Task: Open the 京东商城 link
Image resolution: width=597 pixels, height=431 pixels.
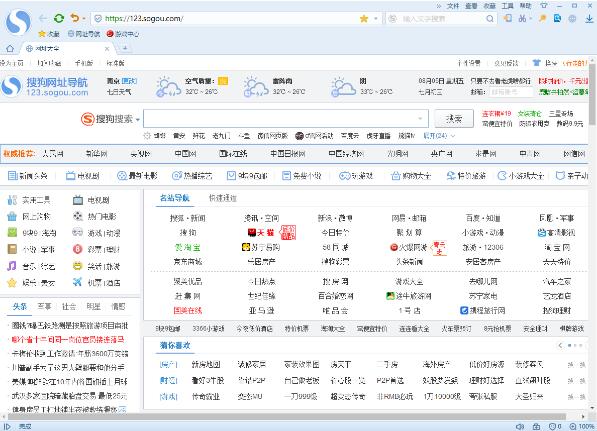Action: pyautogui.click(x=188, y=262)
